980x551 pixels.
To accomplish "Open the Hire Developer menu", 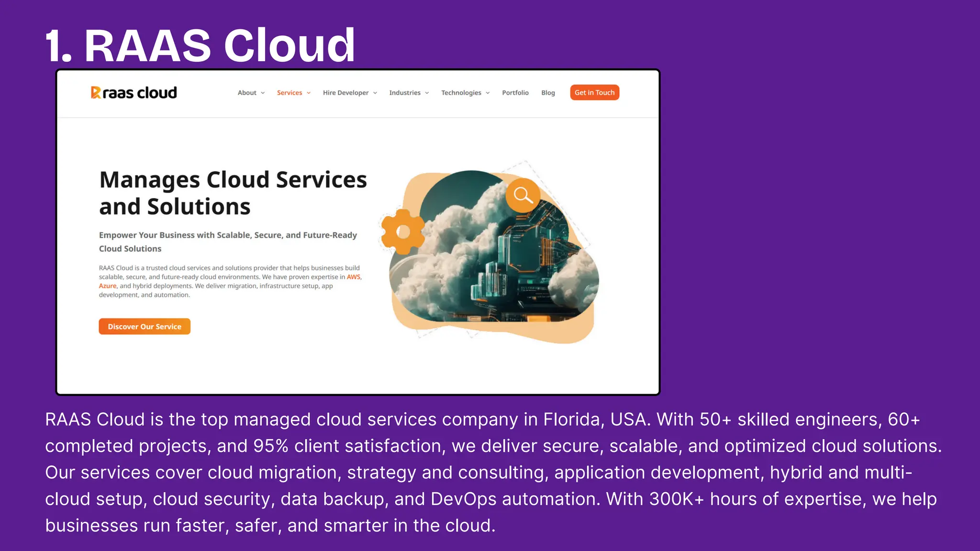I will coord(345,93).
